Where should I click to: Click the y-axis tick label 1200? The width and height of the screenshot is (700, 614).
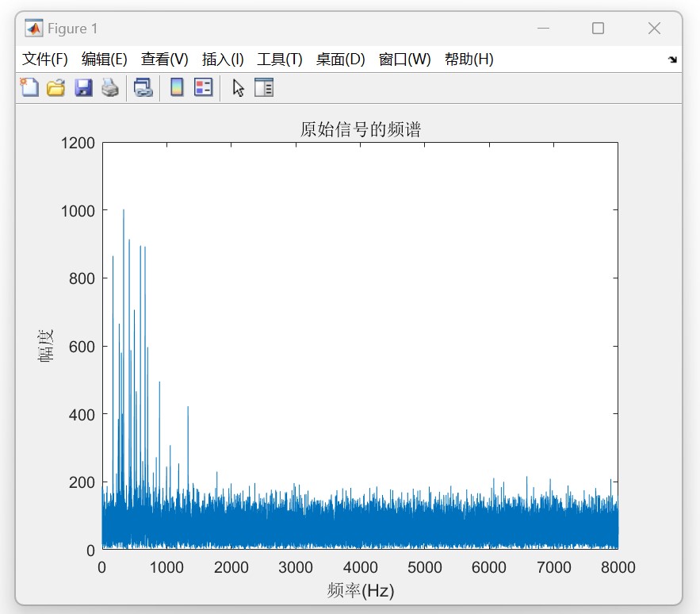coord(78,143)
